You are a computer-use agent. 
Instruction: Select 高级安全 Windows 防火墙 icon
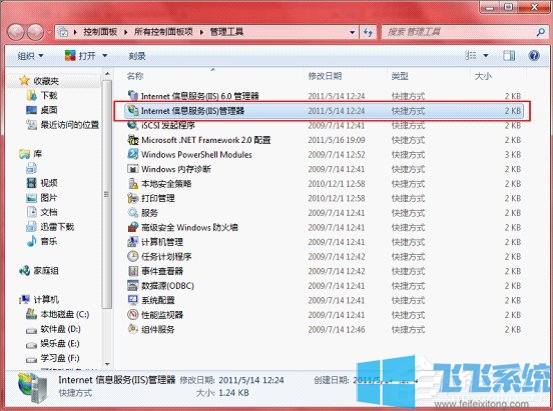(x=133, y=228)
